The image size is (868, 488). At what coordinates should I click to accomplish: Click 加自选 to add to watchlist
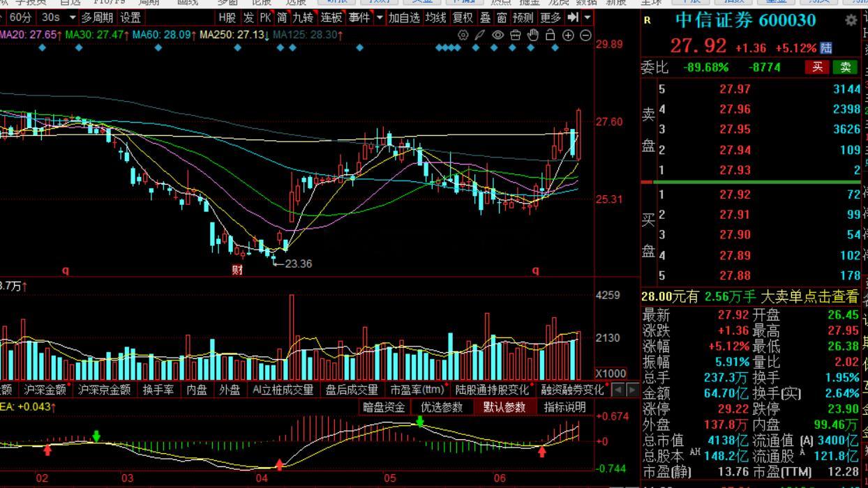click(x=405, y=17)
